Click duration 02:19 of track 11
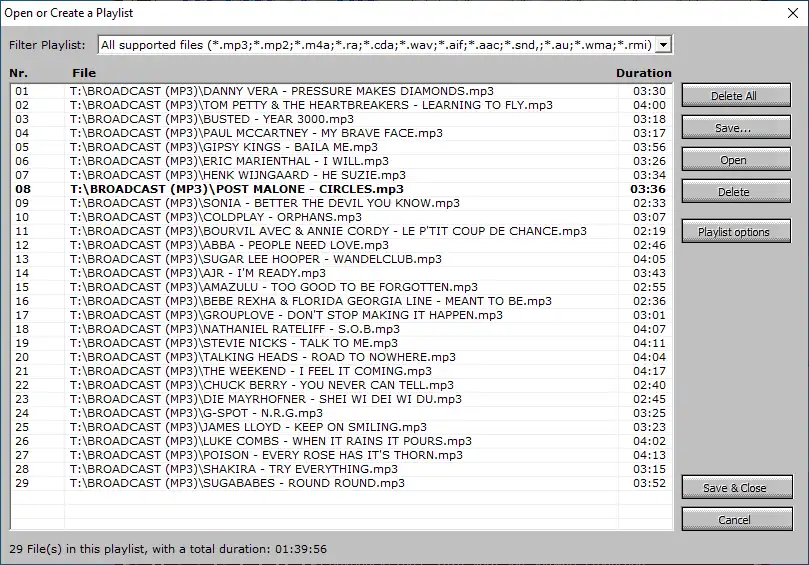 650,231
